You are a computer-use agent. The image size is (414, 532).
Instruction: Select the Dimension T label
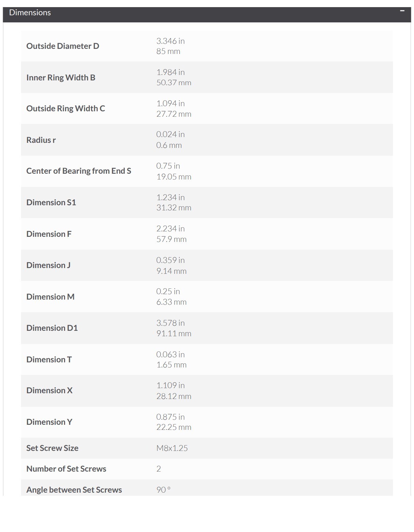49,360
